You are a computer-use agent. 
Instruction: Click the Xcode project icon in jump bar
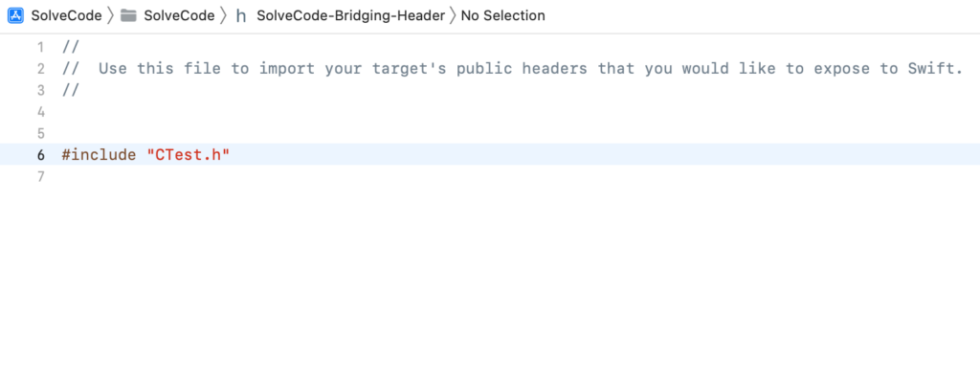(15, 15)
